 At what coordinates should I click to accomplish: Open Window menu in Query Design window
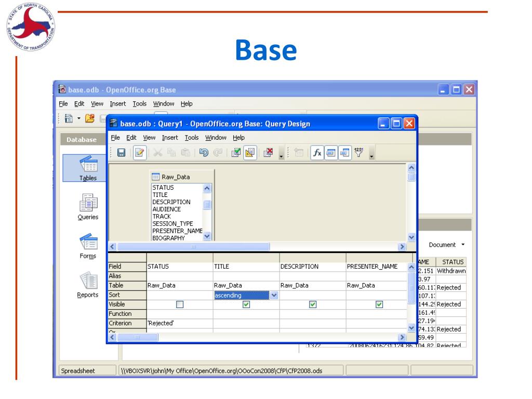click(x=216, y=137)
